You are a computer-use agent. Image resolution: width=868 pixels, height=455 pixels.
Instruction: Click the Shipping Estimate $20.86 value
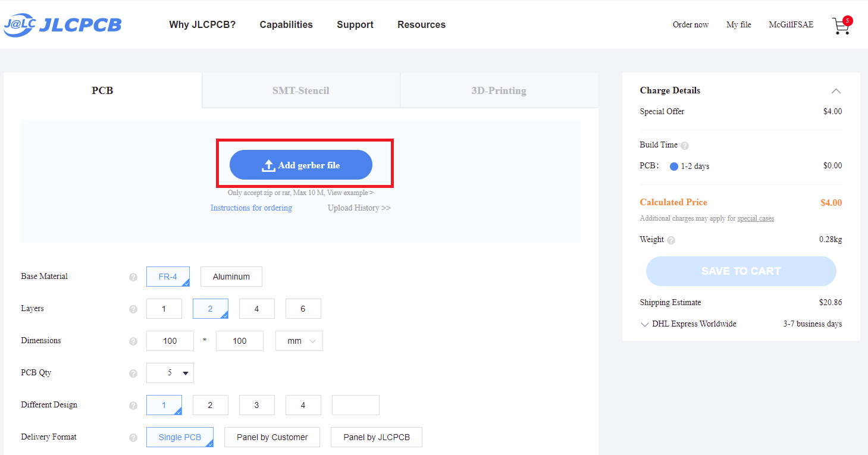[831, 302]
